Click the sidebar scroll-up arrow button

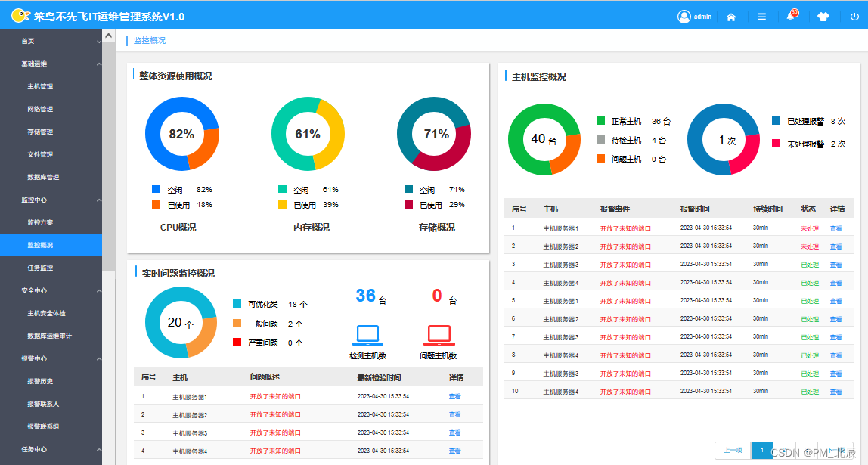109,36
